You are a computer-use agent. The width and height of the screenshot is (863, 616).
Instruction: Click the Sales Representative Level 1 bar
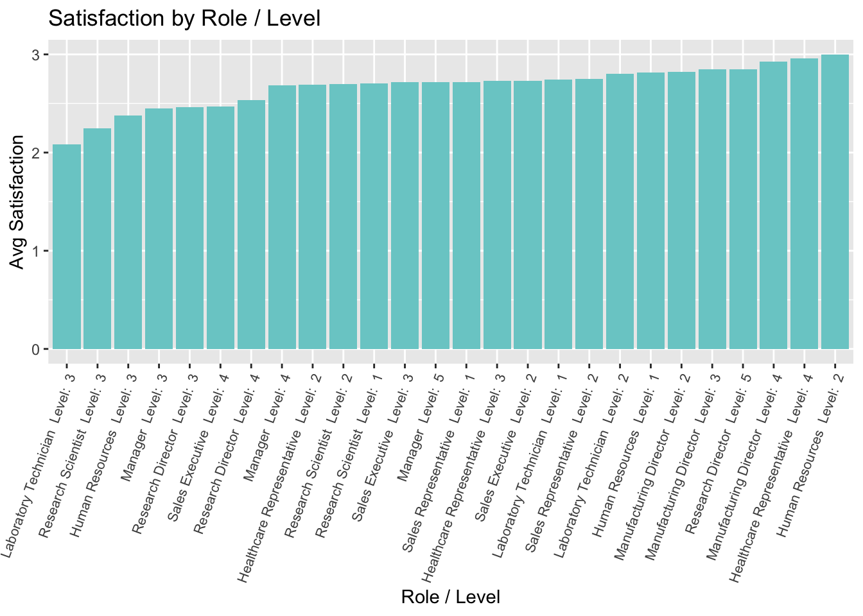(466, 216)
